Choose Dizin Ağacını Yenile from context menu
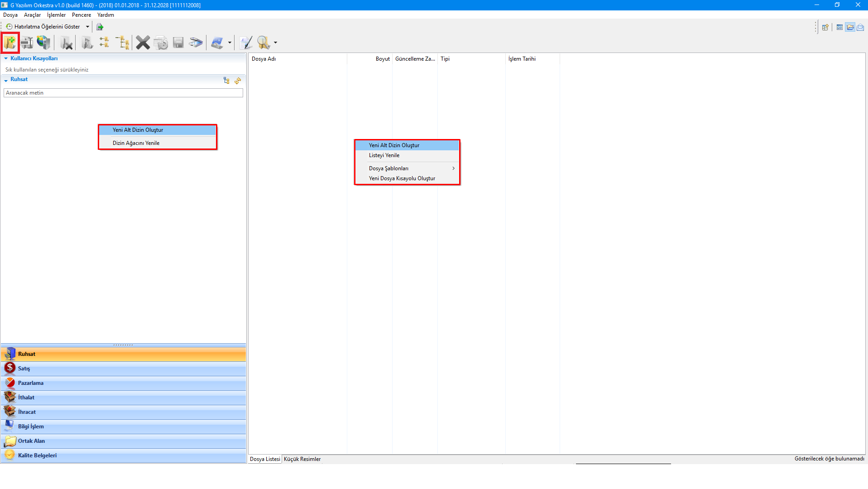 click(136, 143)
